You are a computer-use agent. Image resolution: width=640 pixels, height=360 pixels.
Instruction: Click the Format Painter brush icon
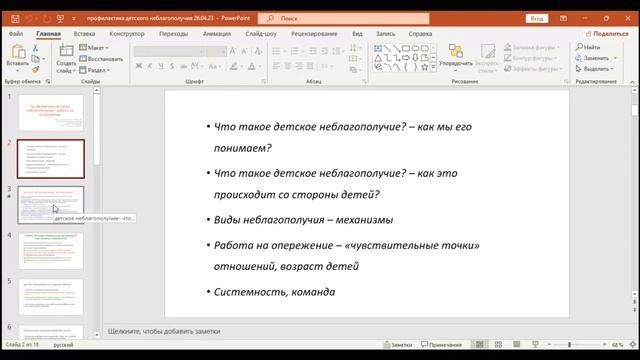[x=36, y=70]
